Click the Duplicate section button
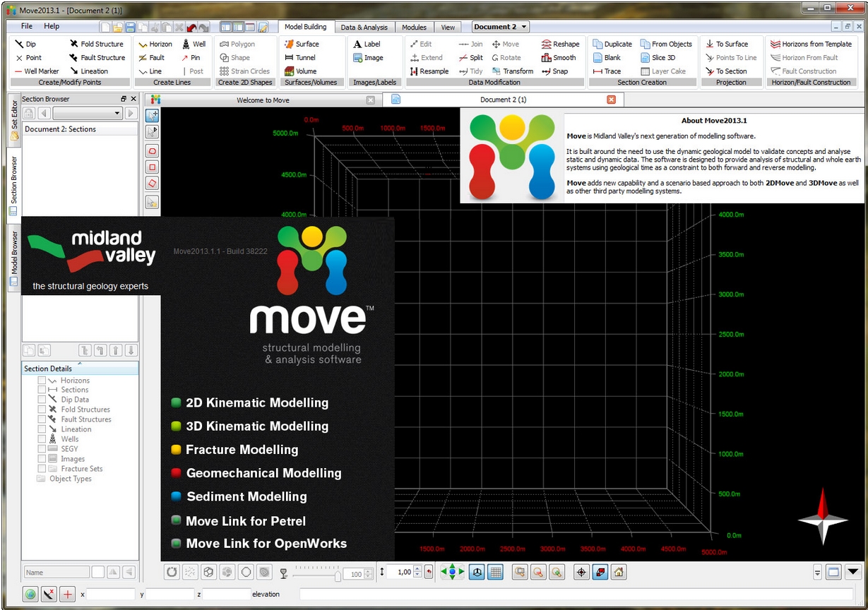This screenshot has height=610, width=868. click(612, 44)
